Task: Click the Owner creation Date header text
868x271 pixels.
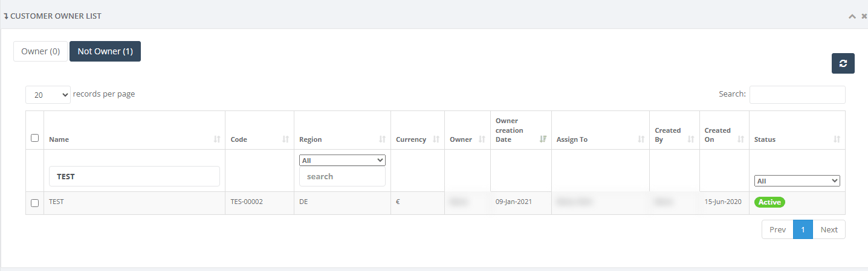Action: pyautogui.click(x=510, y=130)
